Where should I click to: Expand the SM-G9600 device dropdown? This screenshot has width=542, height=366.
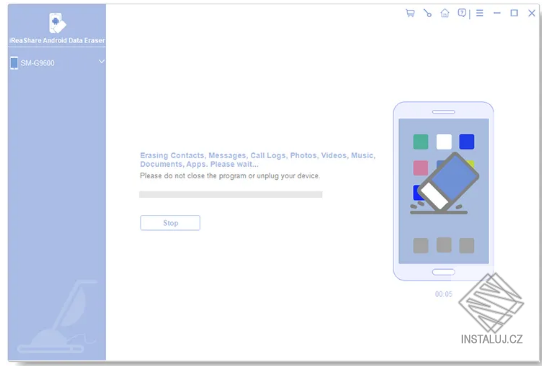(x=101, y=62)
